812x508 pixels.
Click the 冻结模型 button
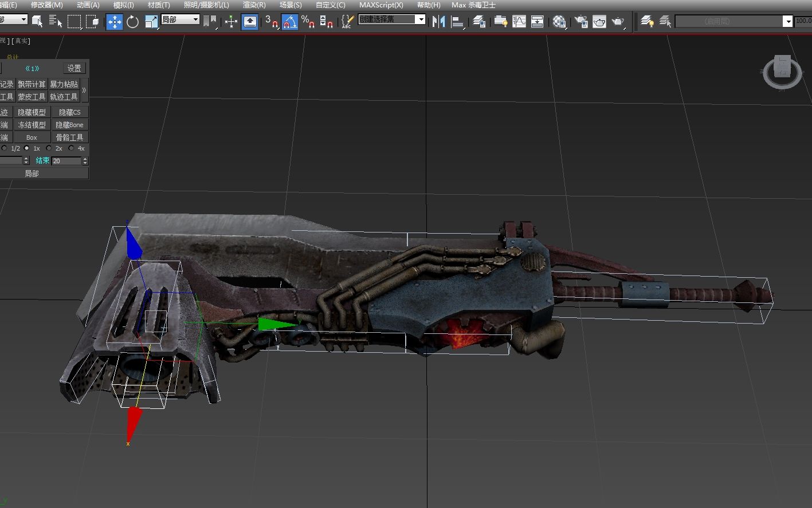point(32,125)
